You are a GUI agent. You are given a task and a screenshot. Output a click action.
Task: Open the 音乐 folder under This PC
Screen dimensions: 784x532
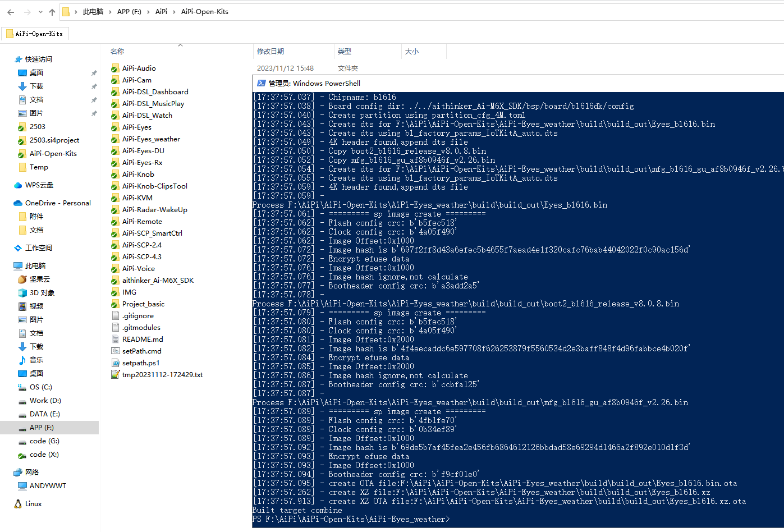(31, 360)
